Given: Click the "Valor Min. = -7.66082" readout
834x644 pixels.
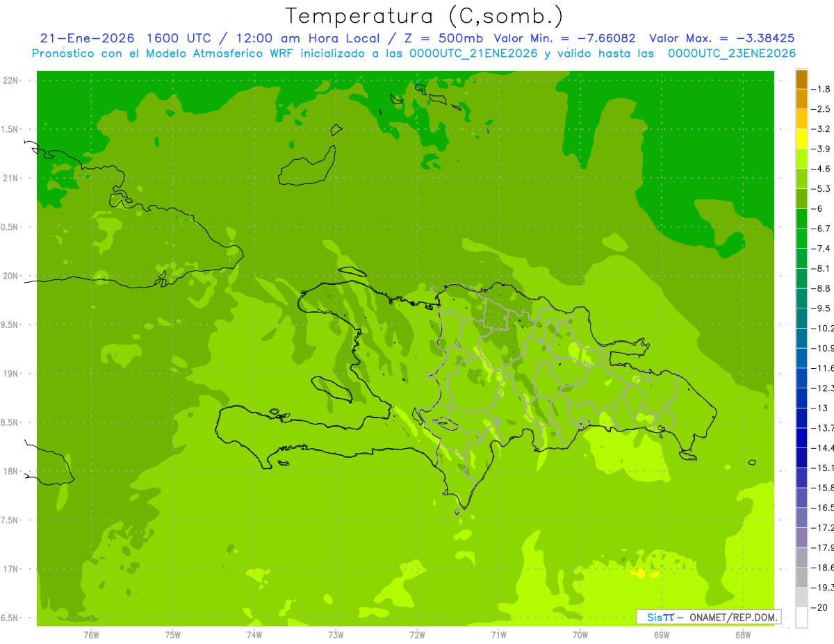Looking at the screenshot, I should [x=564, y=38].
